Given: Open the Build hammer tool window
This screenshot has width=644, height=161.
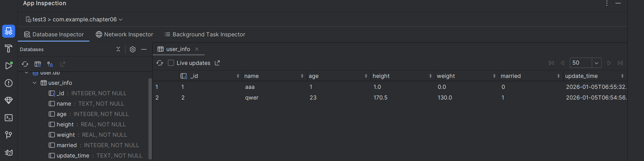Looking at the screenshot, I should point(9,48).
